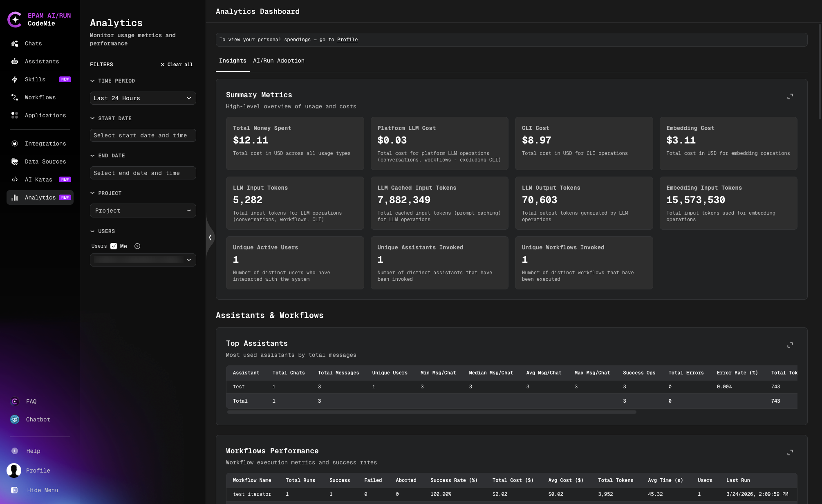Click the Hide Menu panel icon
Screen dimensions: 822x504
[14, 490]
